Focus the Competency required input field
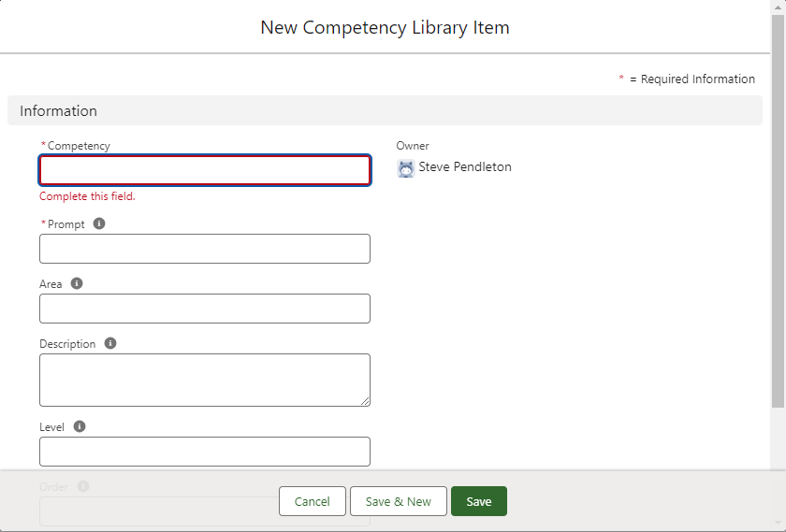 coord(204,170)
